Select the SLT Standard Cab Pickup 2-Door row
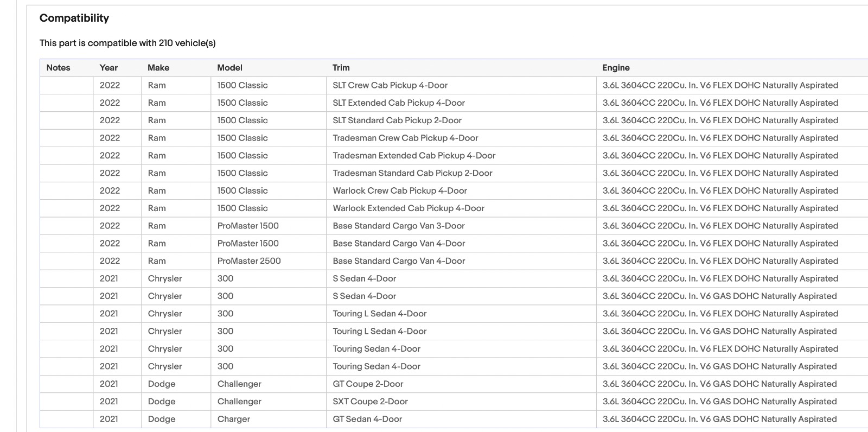 click(x=454, y=120)
